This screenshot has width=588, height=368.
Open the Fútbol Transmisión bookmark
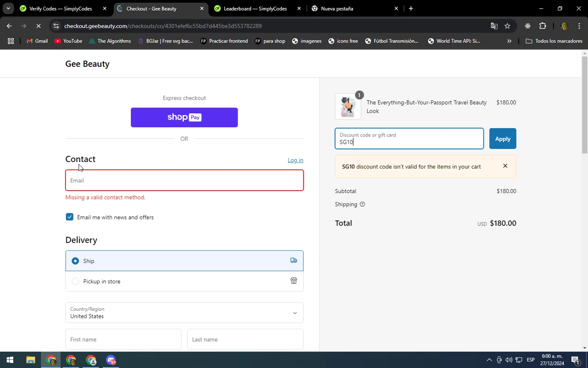[391, 41]
